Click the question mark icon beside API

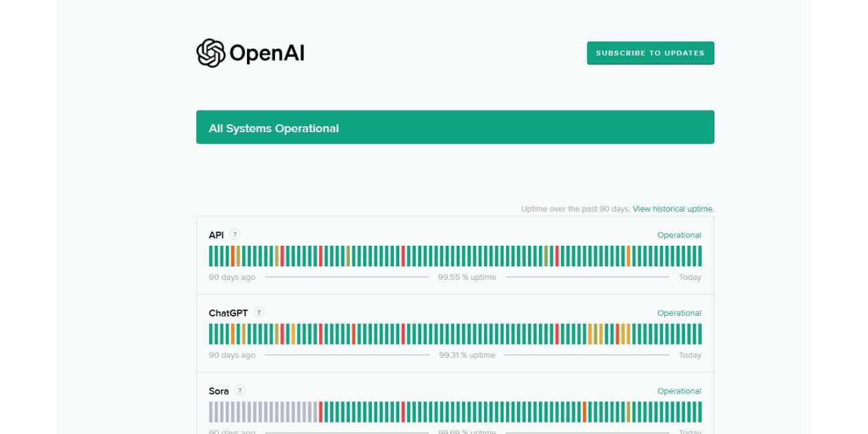(234, 234)
